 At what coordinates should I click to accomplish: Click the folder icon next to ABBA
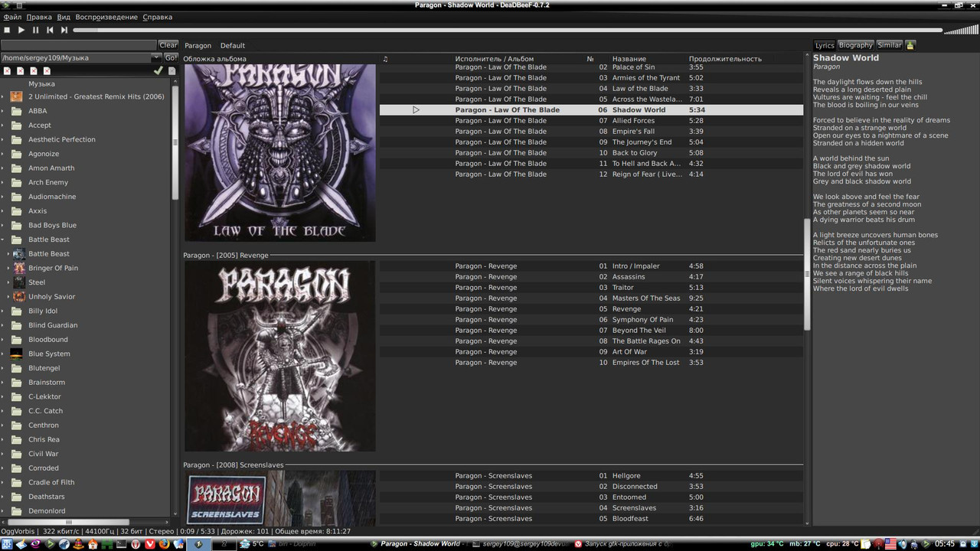click(16, 111)
